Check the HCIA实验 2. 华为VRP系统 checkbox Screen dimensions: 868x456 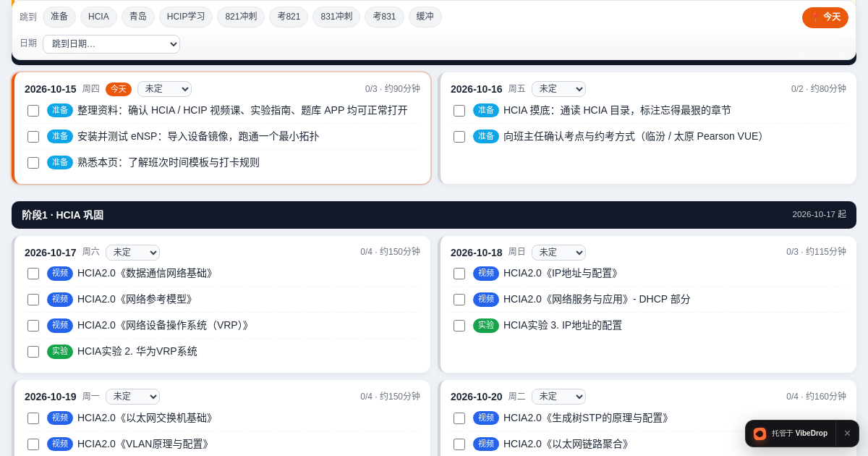pyautogui.click(x=33, y=352)
